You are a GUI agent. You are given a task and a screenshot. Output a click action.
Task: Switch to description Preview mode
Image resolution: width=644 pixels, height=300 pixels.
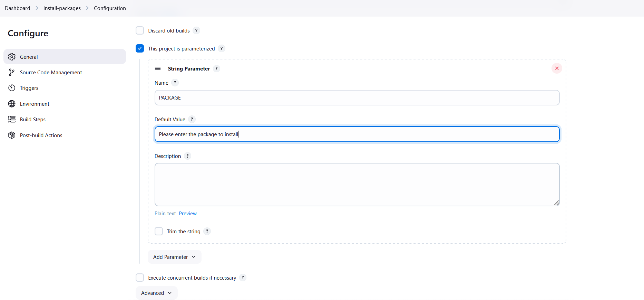[188, 214]
